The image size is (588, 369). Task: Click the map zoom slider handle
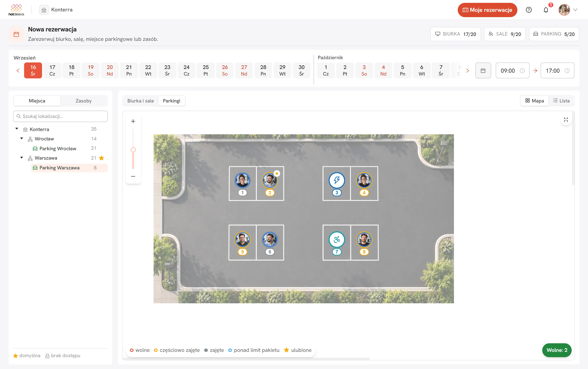[x=133, y=150]
